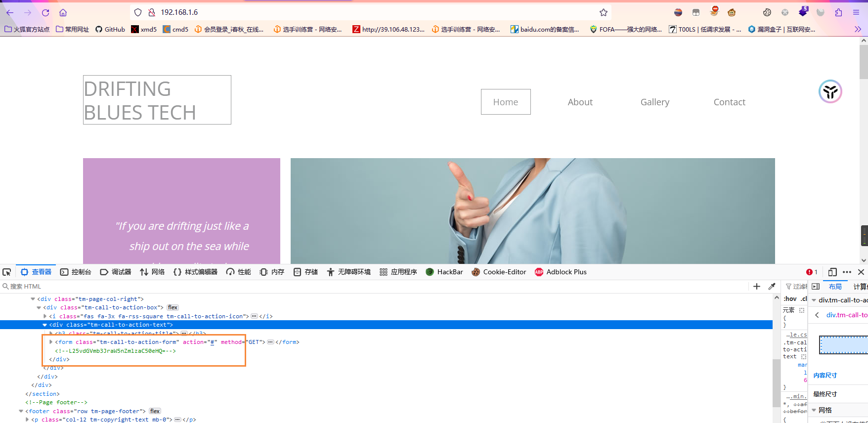Bookmark this page with the star
This screenshot has width=868, height=423.
click(603, 12)
